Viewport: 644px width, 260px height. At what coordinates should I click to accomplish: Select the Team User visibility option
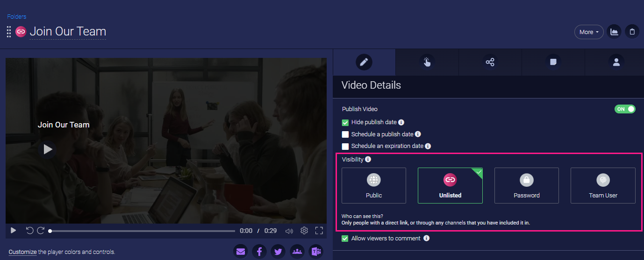pyautogui.click(x=603, y=185)
